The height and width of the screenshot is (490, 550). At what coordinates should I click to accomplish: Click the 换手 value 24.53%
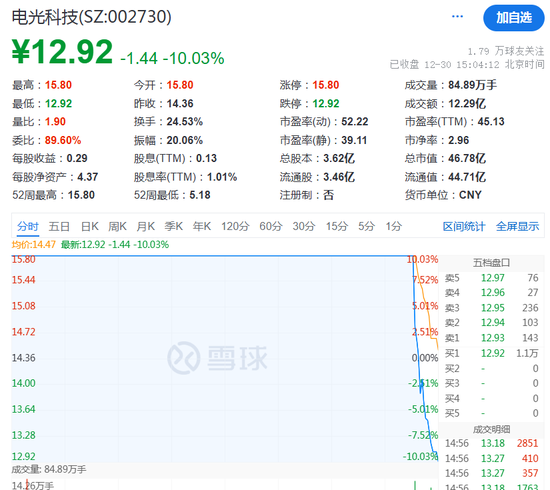(185, 122)
